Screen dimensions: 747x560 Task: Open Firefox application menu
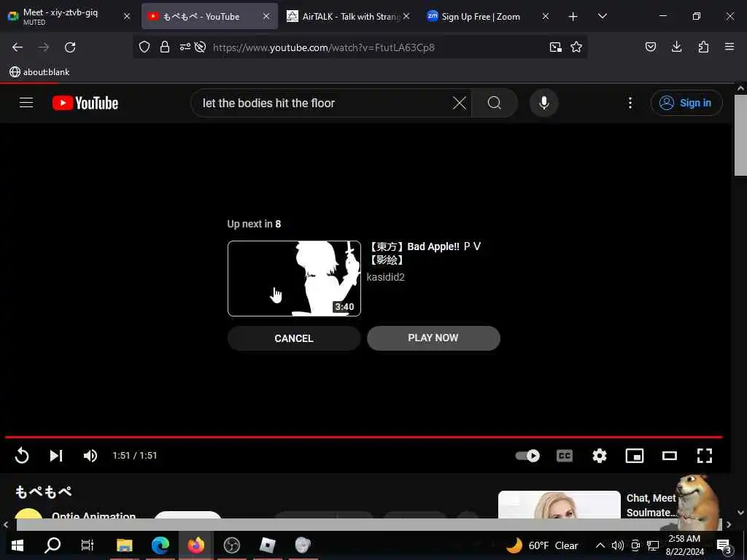pyautogui.click(x=729, y=47)
